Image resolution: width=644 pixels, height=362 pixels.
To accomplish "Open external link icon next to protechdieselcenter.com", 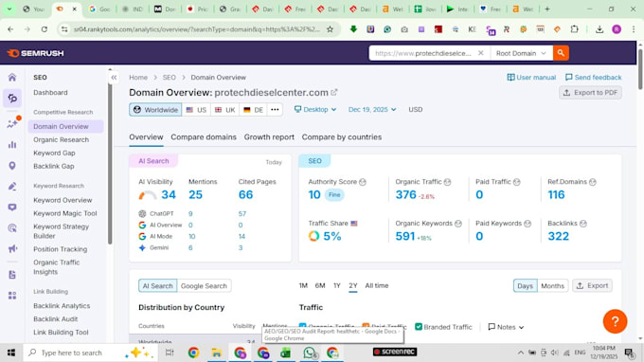I will tap(334, 93).
